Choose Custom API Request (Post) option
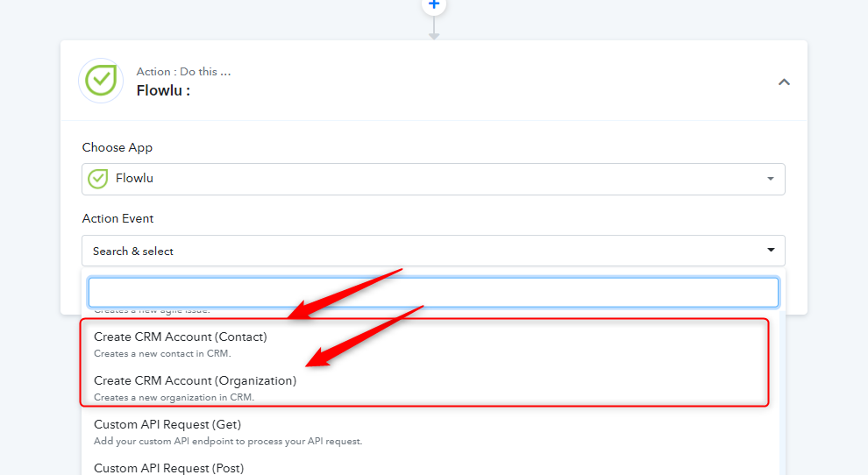The image size is (868, 475). click(430, 467)
